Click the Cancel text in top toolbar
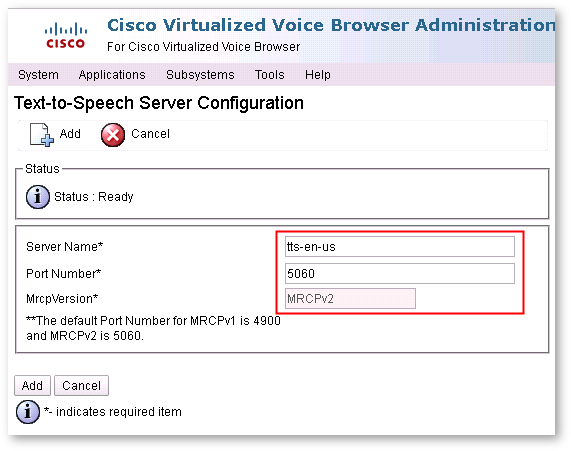The image size is (571, 451). coord(150,134)
